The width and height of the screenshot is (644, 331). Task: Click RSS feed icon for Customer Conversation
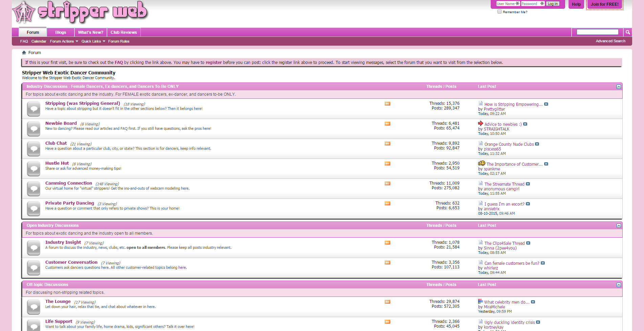tap(387, 263)
